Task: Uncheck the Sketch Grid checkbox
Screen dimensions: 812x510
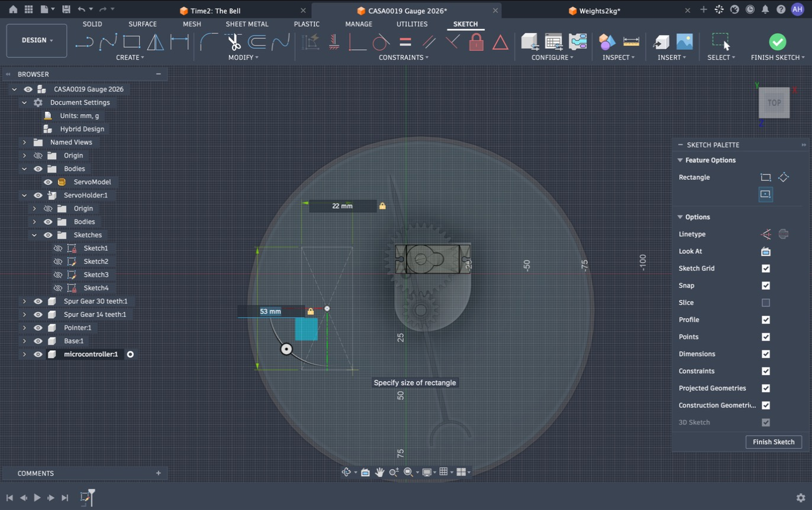Action: tap(765, 269)
